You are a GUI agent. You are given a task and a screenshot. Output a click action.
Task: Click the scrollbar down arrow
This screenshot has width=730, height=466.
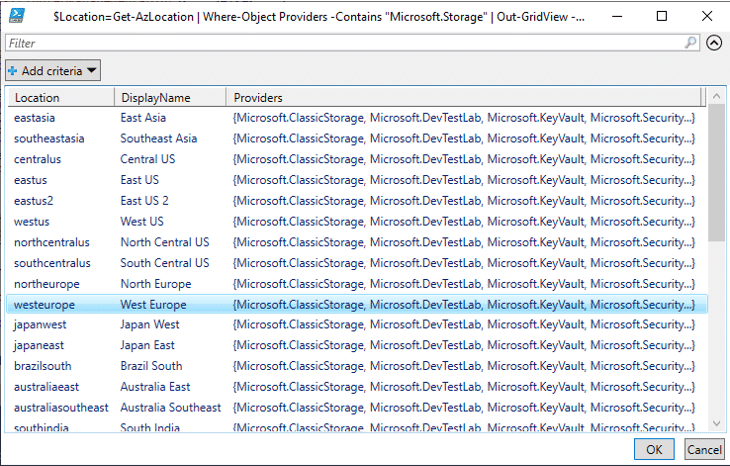(x=716, y=423)
